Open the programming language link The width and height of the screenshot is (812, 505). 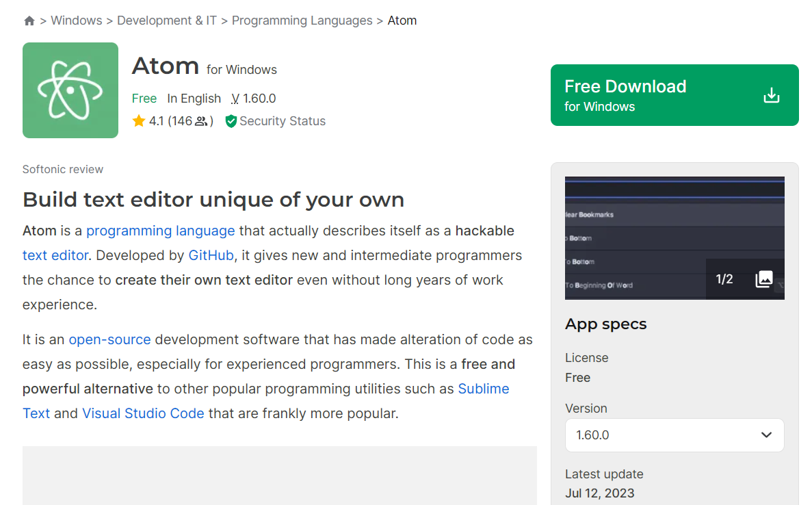tap(161, 231)
